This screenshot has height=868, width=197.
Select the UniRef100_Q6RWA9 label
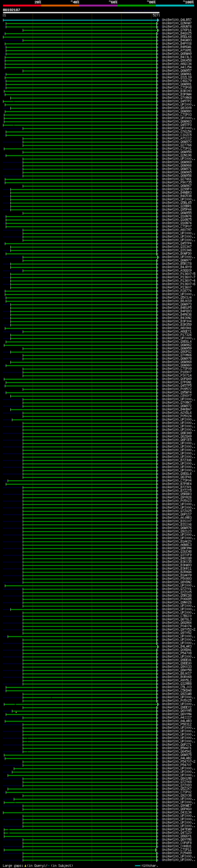coord(177,54)
